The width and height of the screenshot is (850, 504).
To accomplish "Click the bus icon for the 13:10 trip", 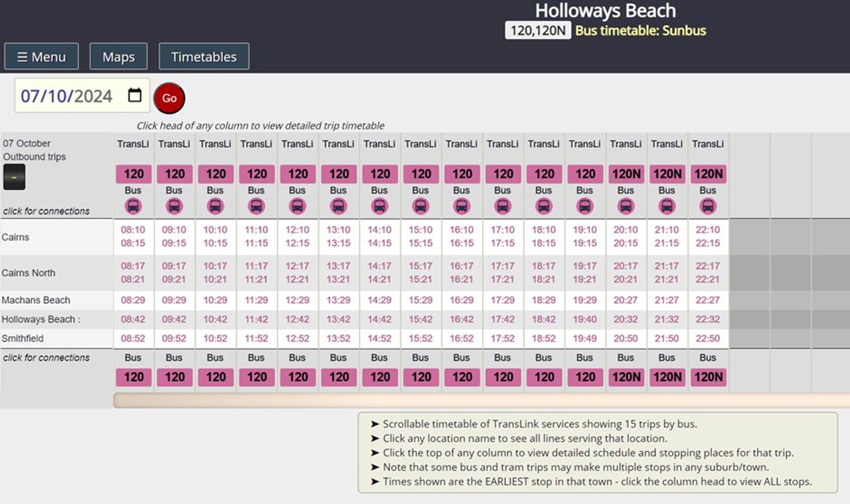I will click(x=339, y=206).
